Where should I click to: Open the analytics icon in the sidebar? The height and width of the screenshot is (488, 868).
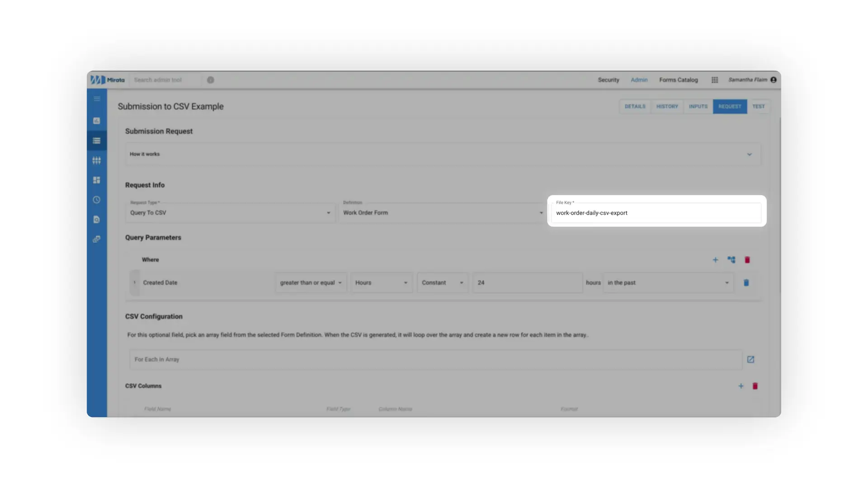[x=96, y=121]
